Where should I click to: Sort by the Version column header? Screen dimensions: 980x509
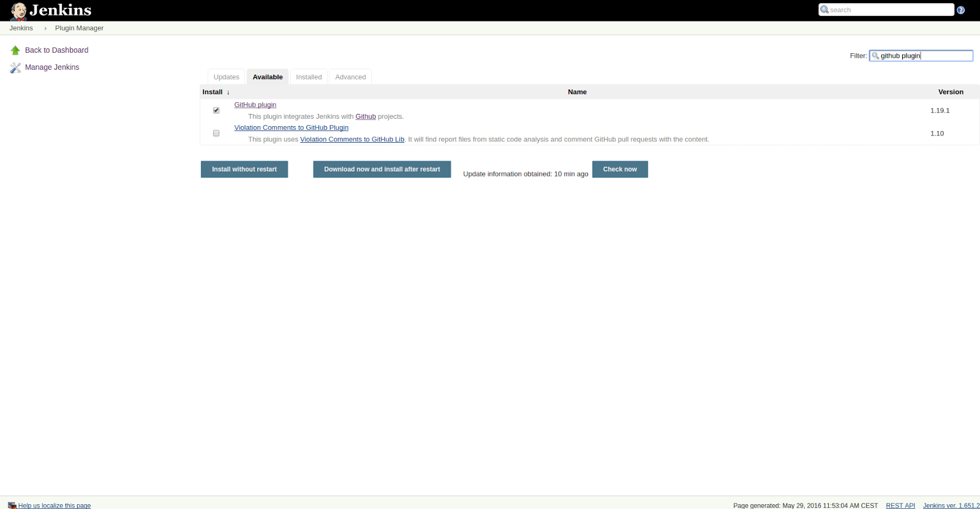(x=951, y=92)
